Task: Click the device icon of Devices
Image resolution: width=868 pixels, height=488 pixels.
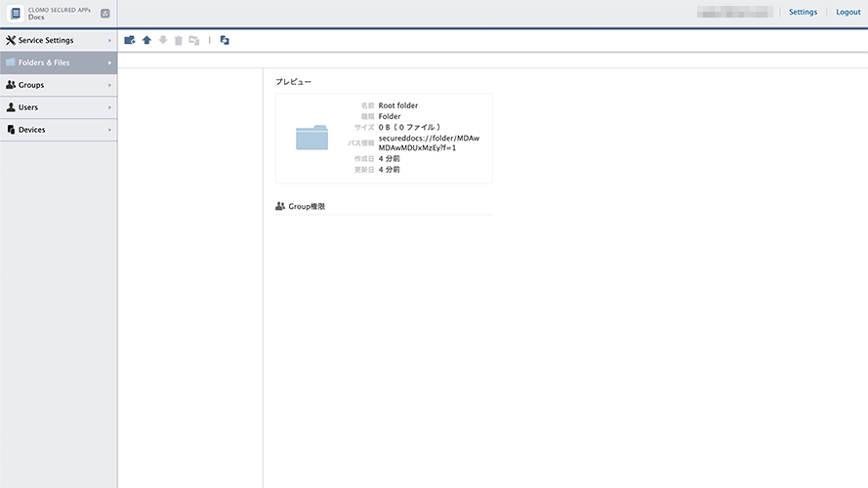Action: (11, 130)
